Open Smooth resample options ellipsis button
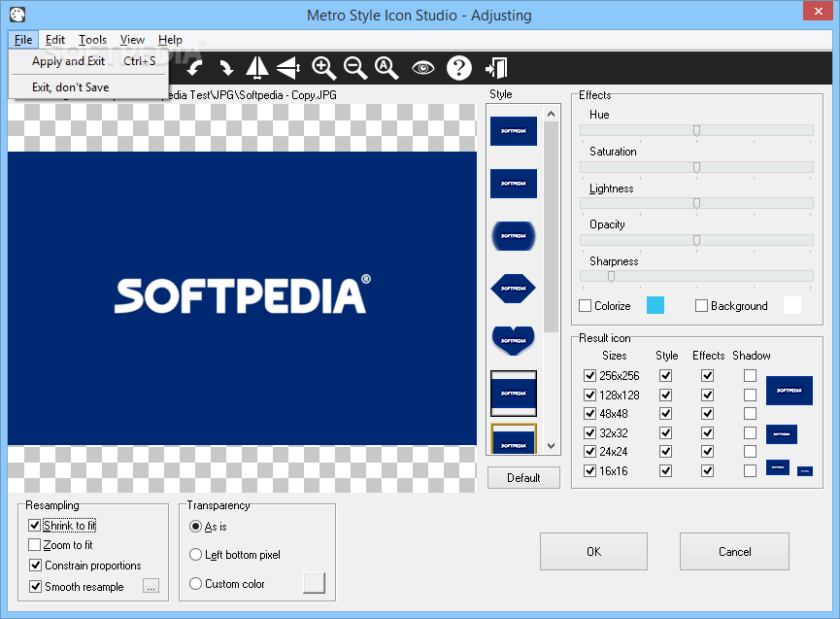The image size is (840, 619). (151, 586)
